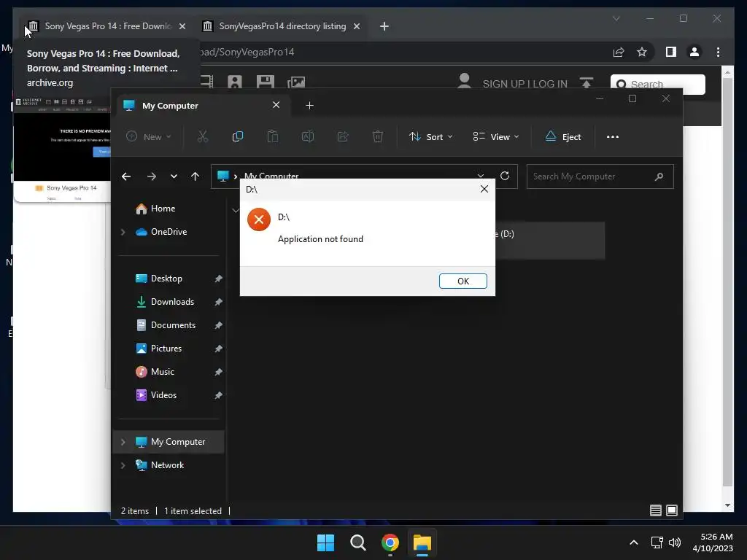The height and width of the screenshot is (560, 747).
Task: Unpin Videos using its pin icon
Action: [x=218, y=395]
